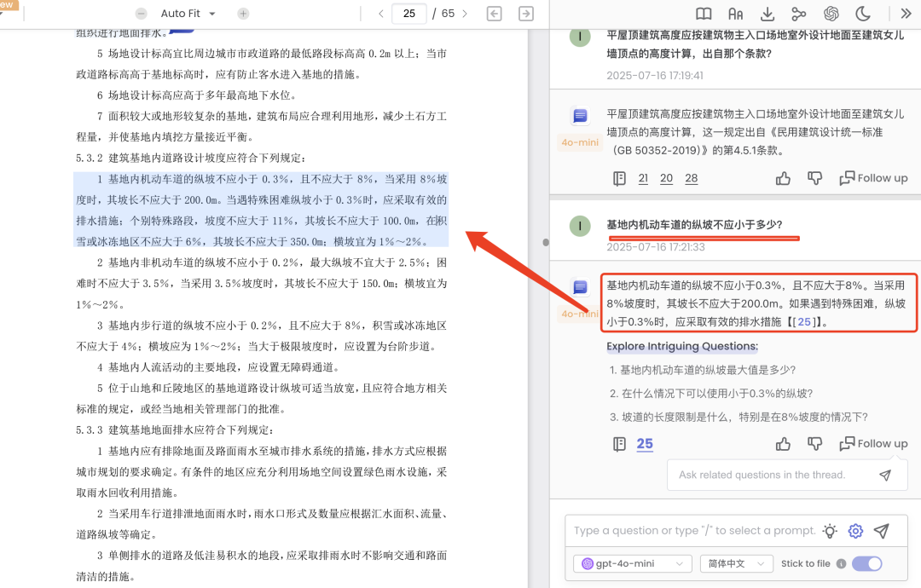This screenshot has width=921, height=588.
Task: Zoom in with the plus button
Action: pyautogui.click(x=243, y=14)
